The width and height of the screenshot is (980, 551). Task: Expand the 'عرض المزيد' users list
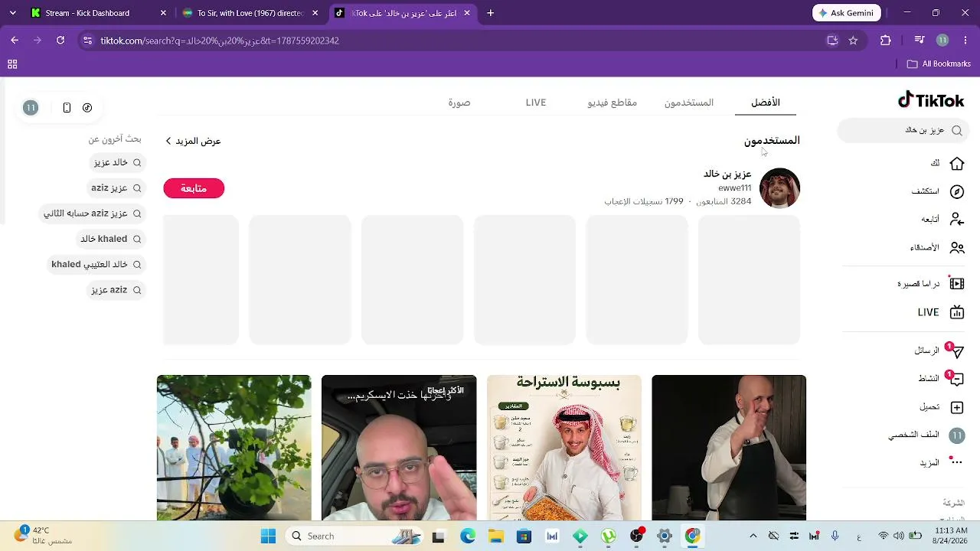[x=193, y=141]
